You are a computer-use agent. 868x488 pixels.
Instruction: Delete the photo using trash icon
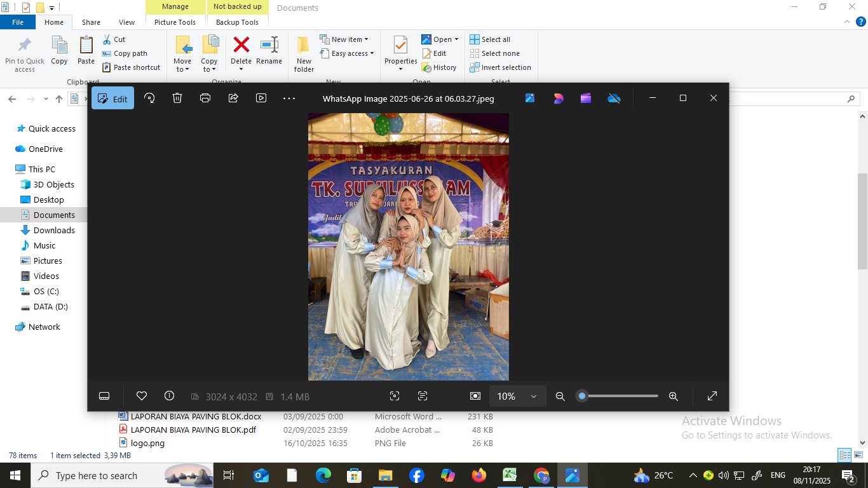point(177,98)
